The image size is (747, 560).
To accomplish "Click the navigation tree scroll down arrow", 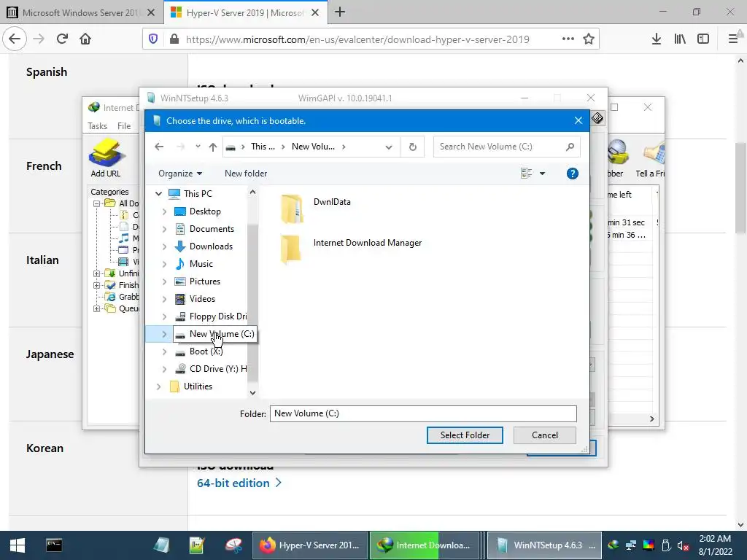I will click(252, 393).
